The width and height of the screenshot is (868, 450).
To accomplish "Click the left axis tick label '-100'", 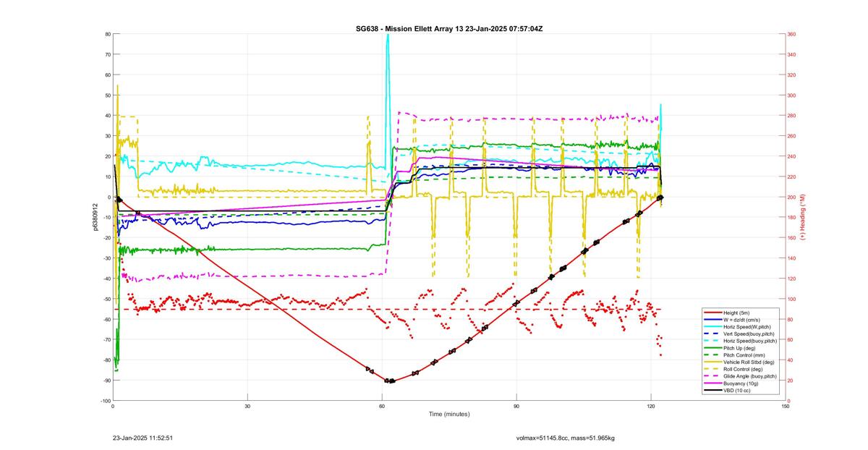I will (x=105, y=401).
